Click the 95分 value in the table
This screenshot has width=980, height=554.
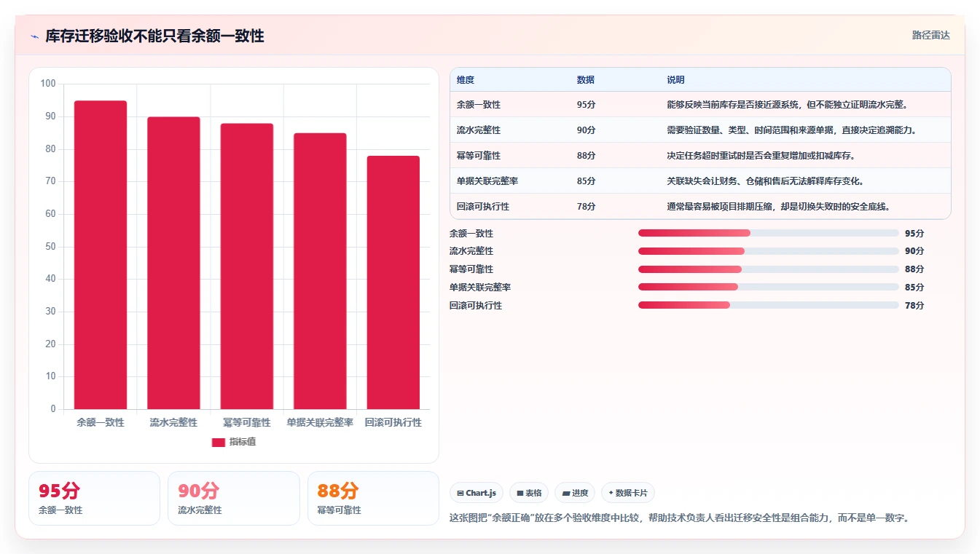[586, 105]
